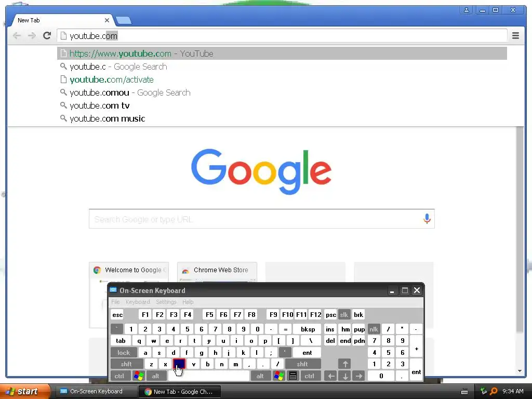Open the On-Screen Keyboard Help menu
The height and width of the screenshot is (399, 532).
(188, 302)
